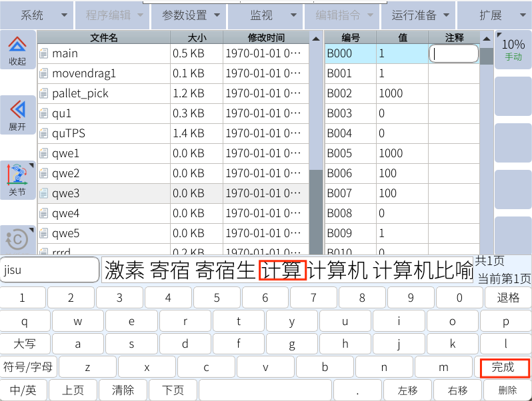Click the 展开 expand icon in sidebar
This screenshot has width=532, height=401.
click(17, 115)
